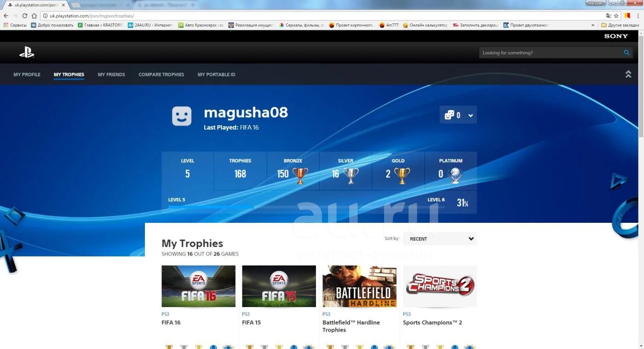Click the search magnifier icon
Viewport: 644px width, 349px height.
pyautogui.click(x=627, y=52)
